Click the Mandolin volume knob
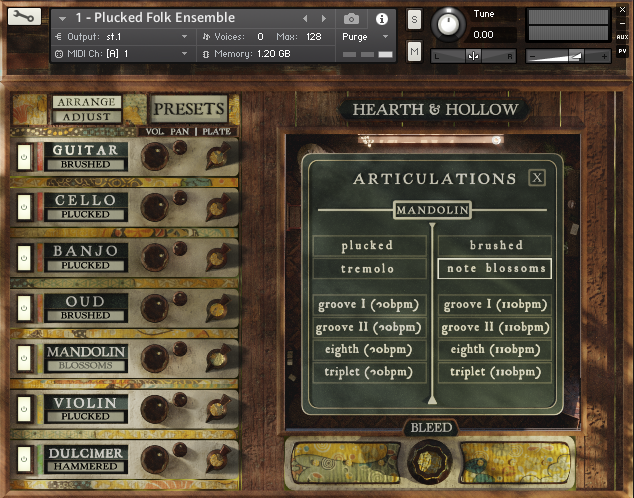The image size is (634, 498). point(155,358)
